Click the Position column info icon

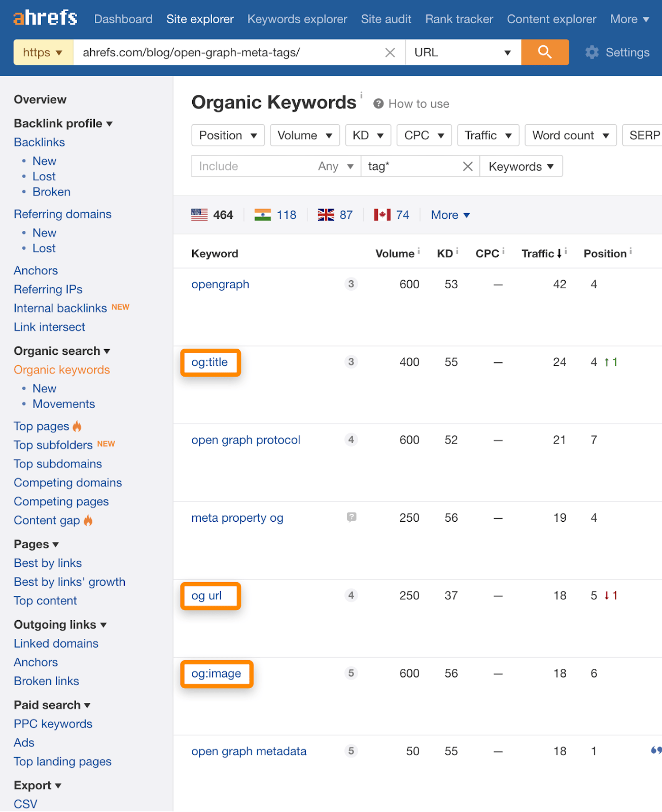[631, 251]
